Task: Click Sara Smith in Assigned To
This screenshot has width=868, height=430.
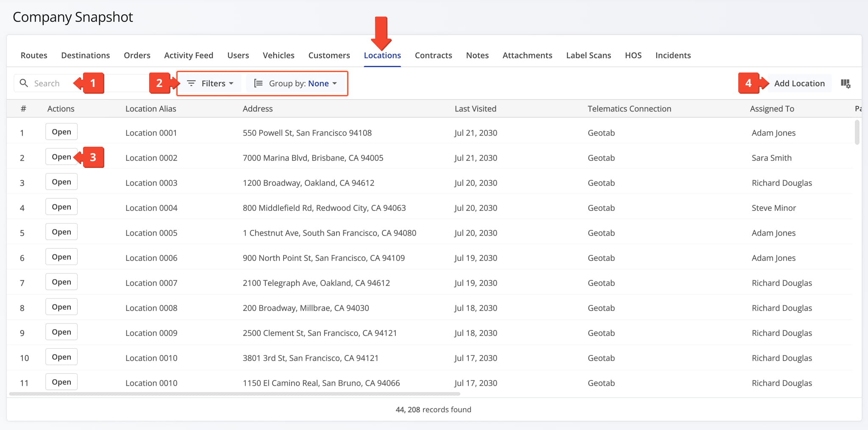Action: pos(771,158)
